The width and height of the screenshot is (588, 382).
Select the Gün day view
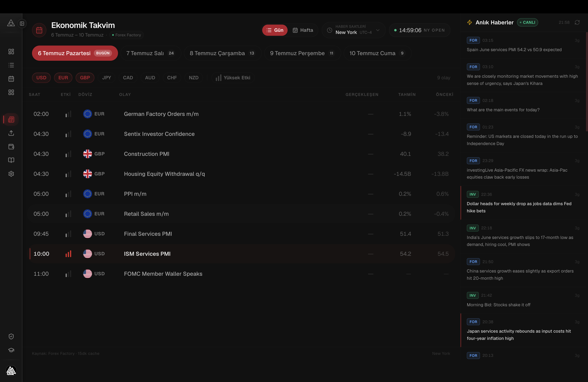point(275,30)
